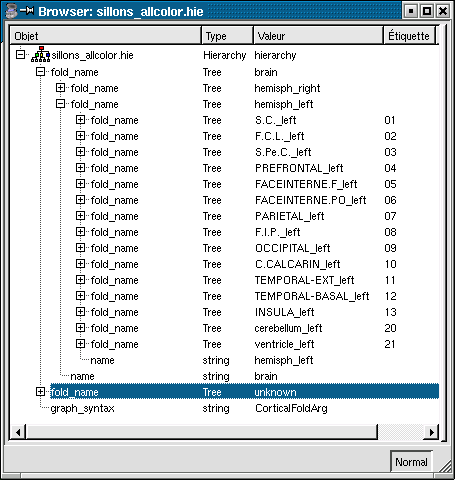
Task: Click the scroll-right arrow of horizontal scrollbar
Action: [x=431, y=432]
